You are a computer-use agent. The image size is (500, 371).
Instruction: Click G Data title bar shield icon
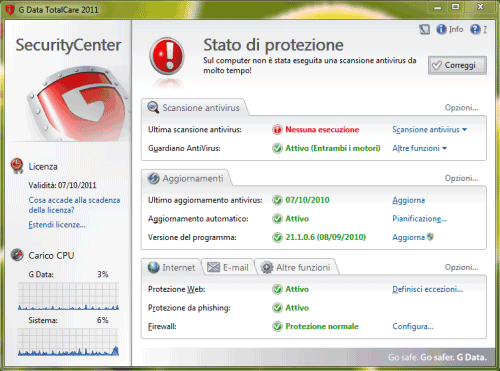(x=10, y=10)
